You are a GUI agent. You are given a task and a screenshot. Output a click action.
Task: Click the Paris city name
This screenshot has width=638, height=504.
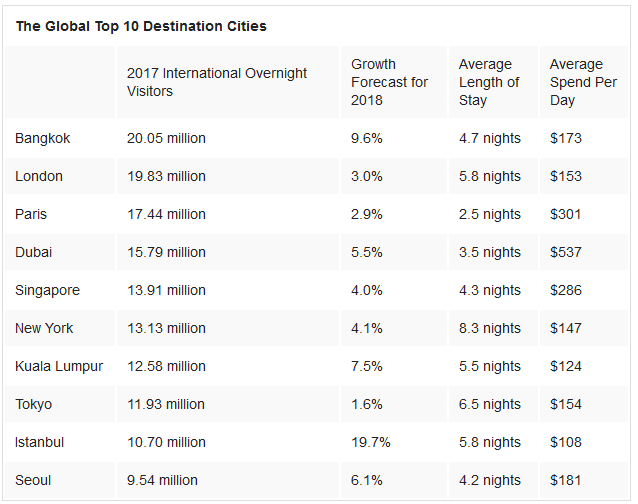pos(31,214)
